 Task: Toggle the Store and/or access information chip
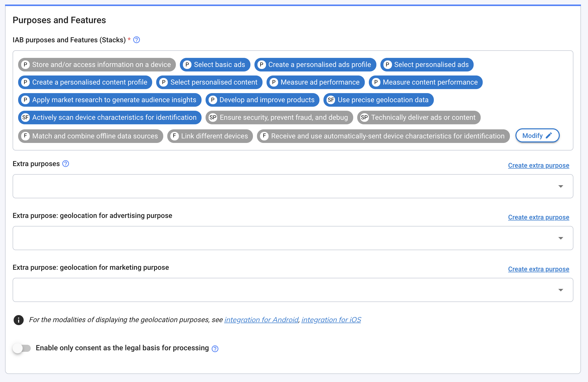(x=97, y=65)
